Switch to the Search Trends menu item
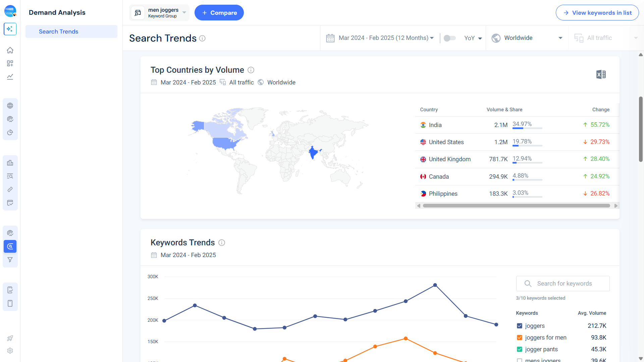This screenshot has width=644, height=362. [58, 31]
